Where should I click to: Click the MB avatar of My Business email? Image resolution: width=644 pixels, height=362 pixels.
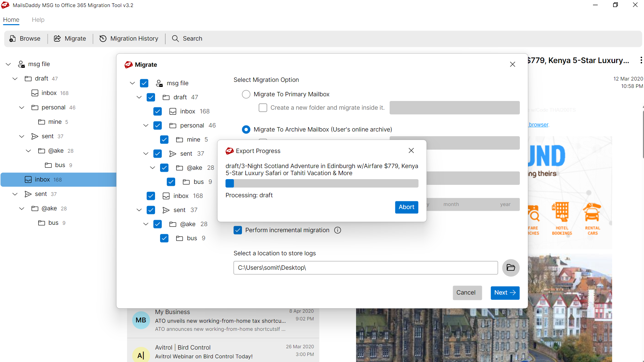[141, 320]
